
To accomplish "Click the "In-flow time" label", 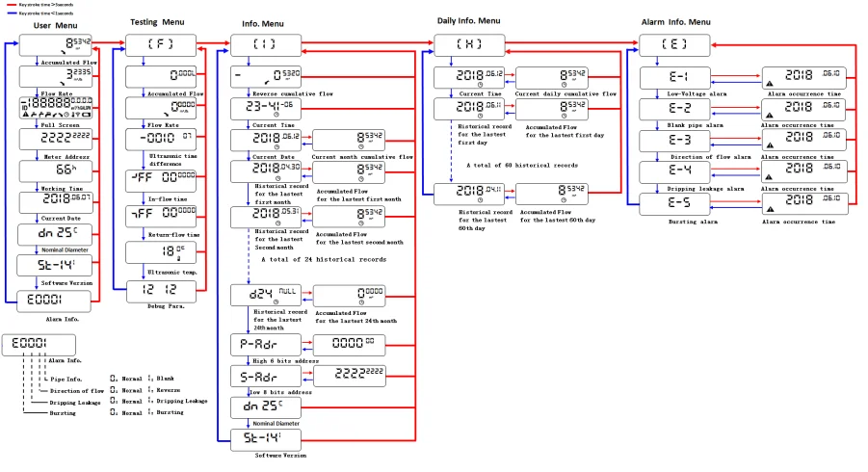I will click(x=168, y=198).
